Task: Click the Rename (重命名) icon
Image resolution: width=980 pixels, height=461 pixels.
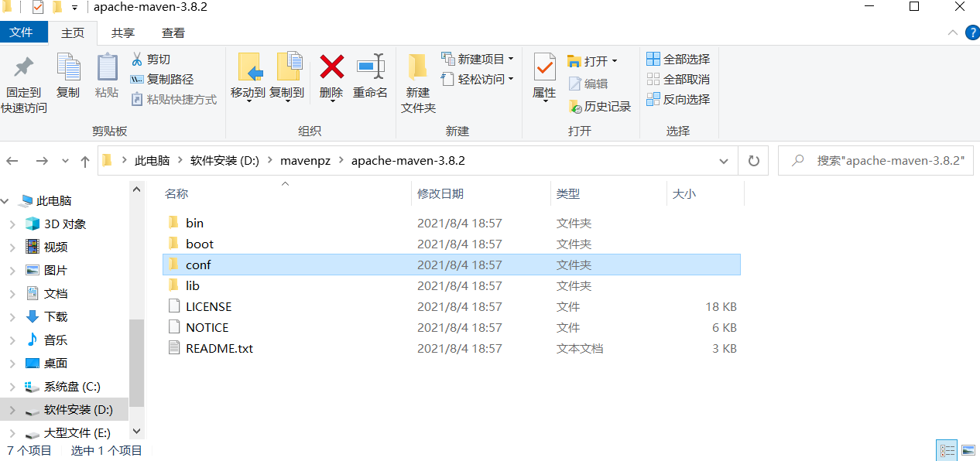Action: tap(370, 67)
